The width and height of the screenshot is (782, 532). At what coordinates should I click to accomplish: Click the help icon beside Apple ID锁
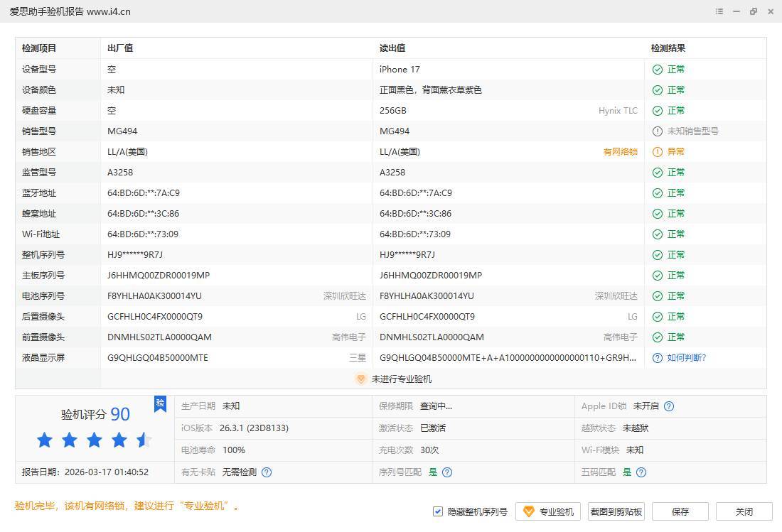tap(668, 406)
